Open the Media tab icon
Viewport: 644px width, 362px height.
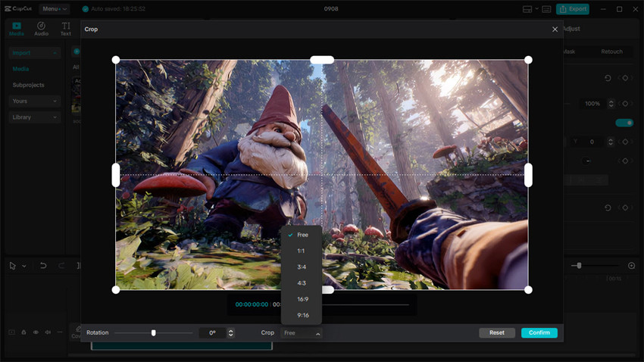(17, 29)
